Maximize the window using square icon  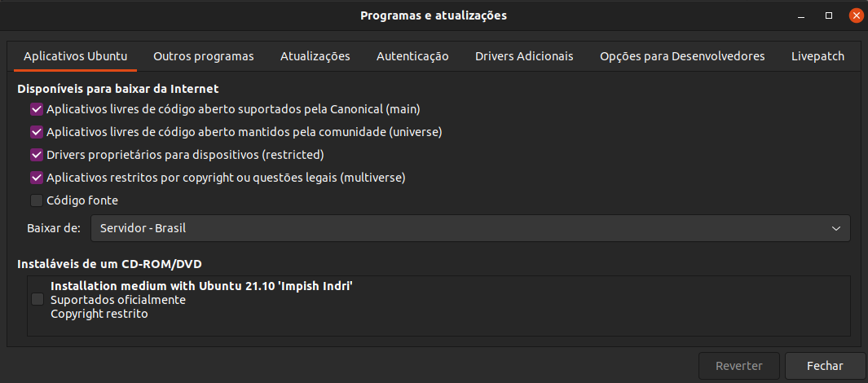click(829, 16)
